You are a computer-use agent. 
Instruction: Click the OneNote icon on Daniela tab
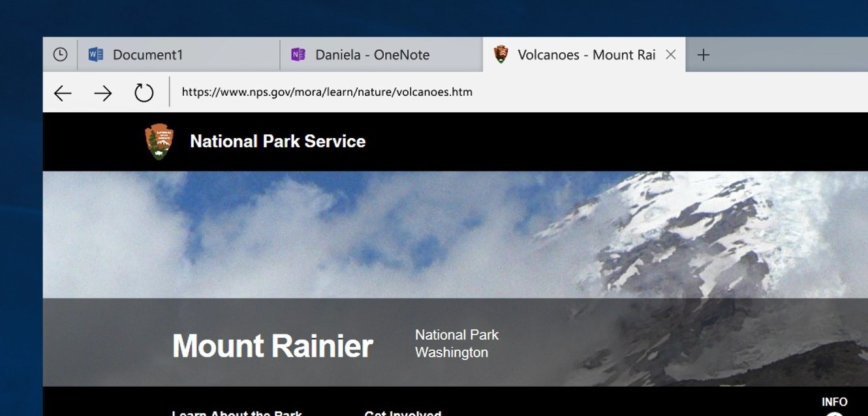click(x=298, y=55)
